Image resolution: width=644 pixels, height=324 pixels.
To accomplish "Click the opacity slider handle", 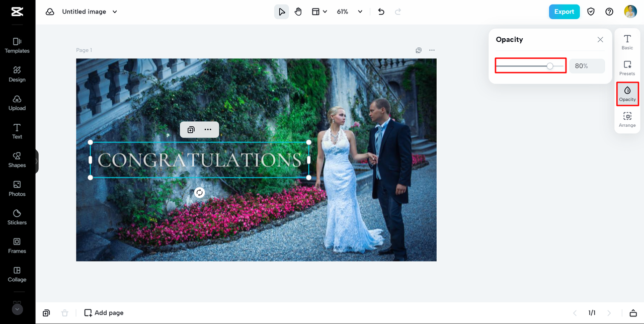I will point(550,66).
